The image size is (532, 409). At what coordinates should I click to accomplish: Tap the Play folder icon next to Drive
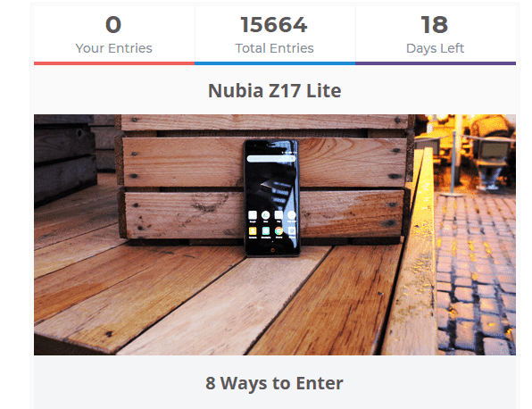click(x=278, y=215)
